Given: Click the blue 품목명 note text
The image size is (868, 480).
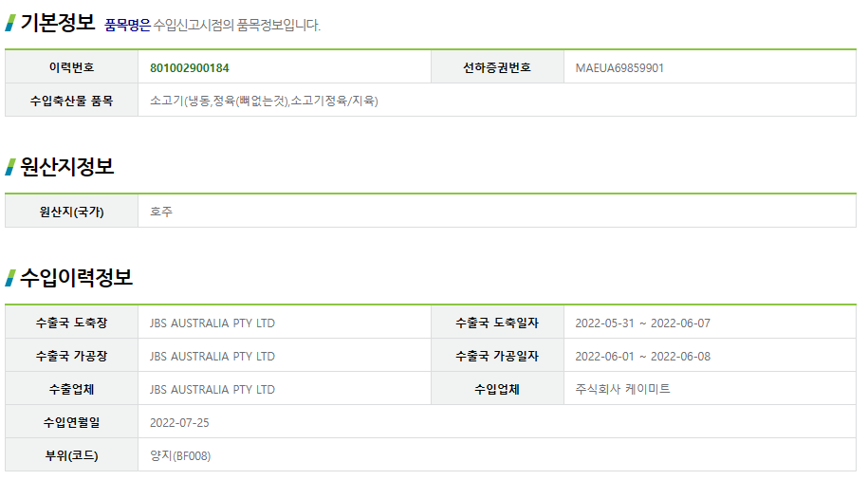Looking at the screenshot, I should [127, 26].
